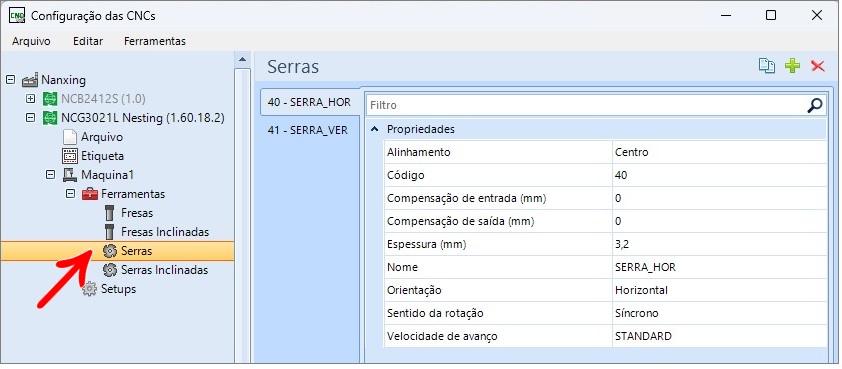Image resolution: width=842 pixels, height=369 pixels.
Task: Maximize the Configuração das CNCs window
Action: tap(771, 15)
